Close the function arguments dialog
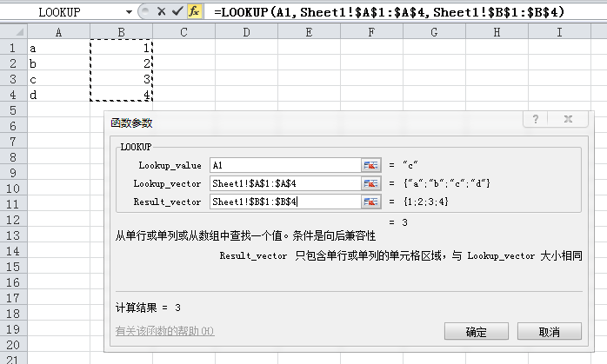Viewport: 607px width, 364px height. (568, 119)
